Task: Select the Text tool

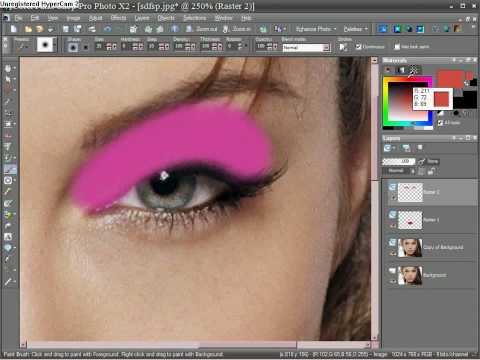Action: pyautogui.click(x=8, y=237)
